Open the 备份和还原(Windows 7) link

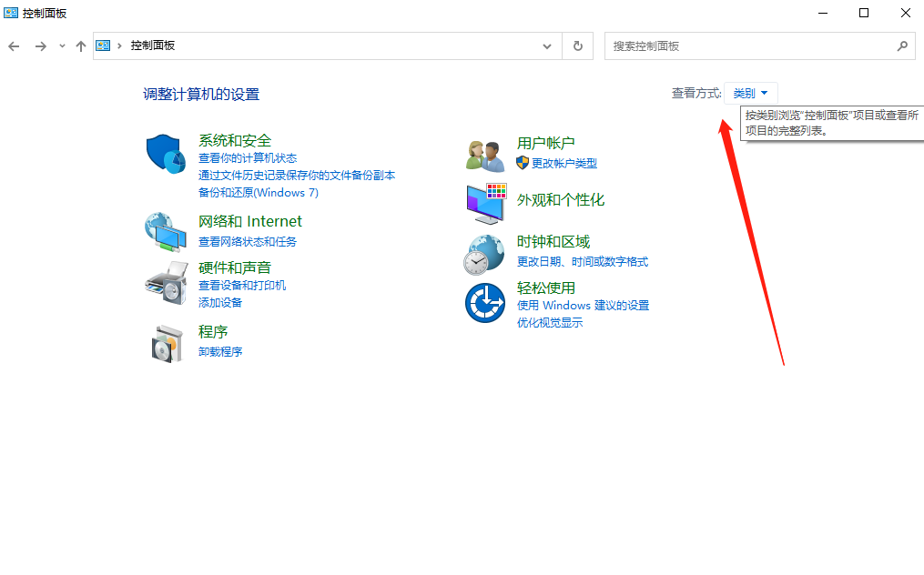pos(259,192)
